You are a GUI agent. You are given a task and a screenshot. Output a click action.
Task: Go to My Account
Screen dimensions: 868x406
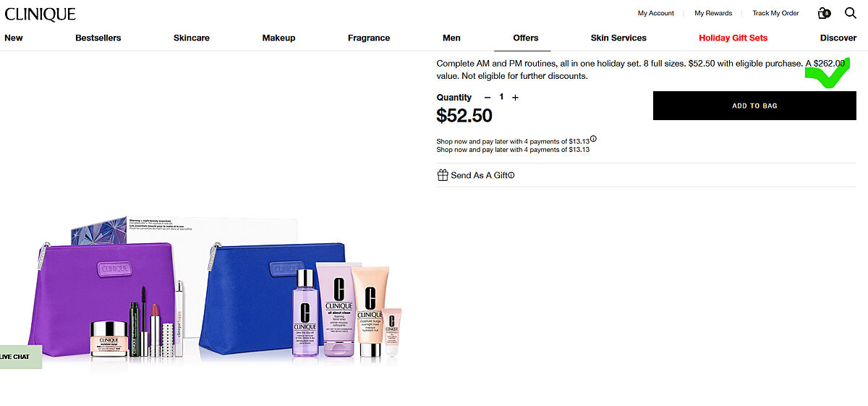656,13
